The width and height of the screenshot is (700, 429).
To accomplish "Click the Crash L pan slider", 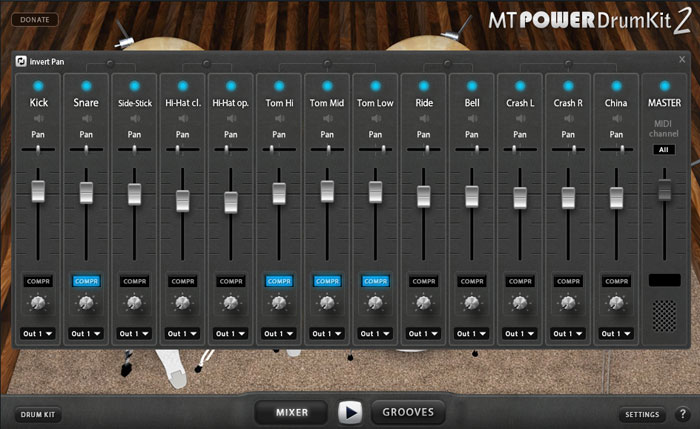I will click(x=520, y=150).
